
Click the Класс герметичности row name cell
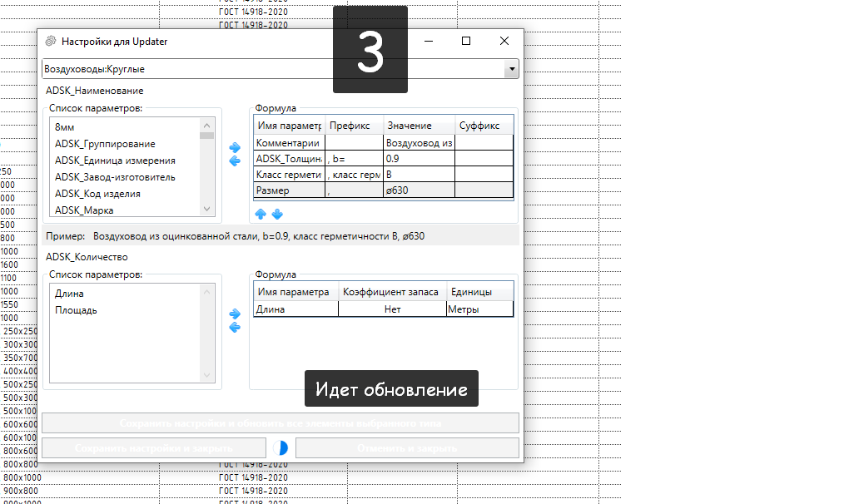coord(289,174)
